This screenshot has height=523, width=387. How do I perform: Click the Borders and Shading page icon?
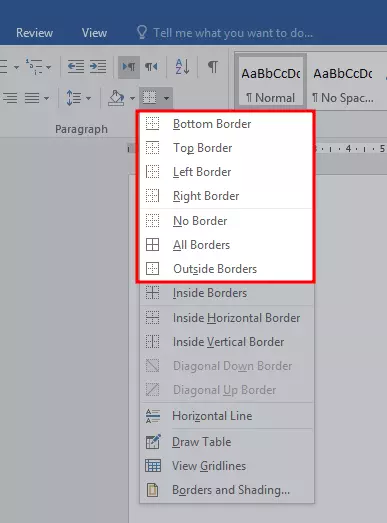152,490
